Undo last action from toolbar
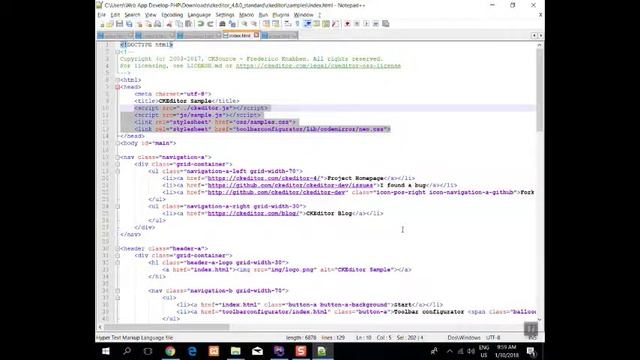 coord(200,24)
